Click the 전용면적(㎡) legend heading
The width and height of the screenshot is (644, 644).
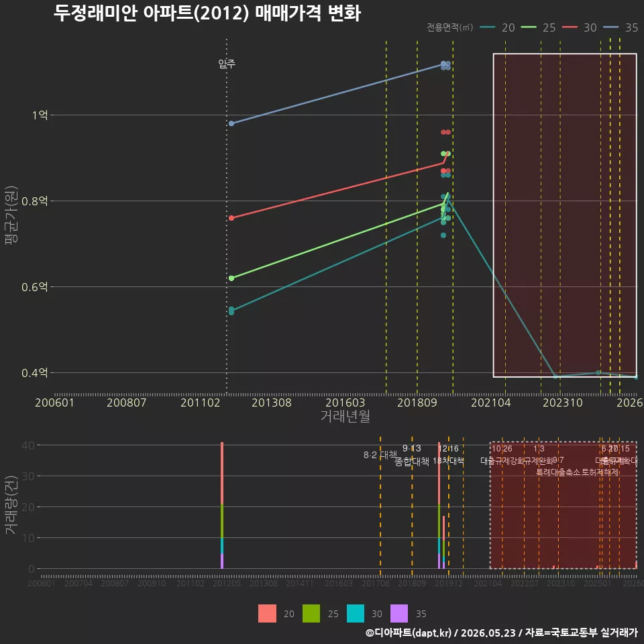(x=449, y=28)
